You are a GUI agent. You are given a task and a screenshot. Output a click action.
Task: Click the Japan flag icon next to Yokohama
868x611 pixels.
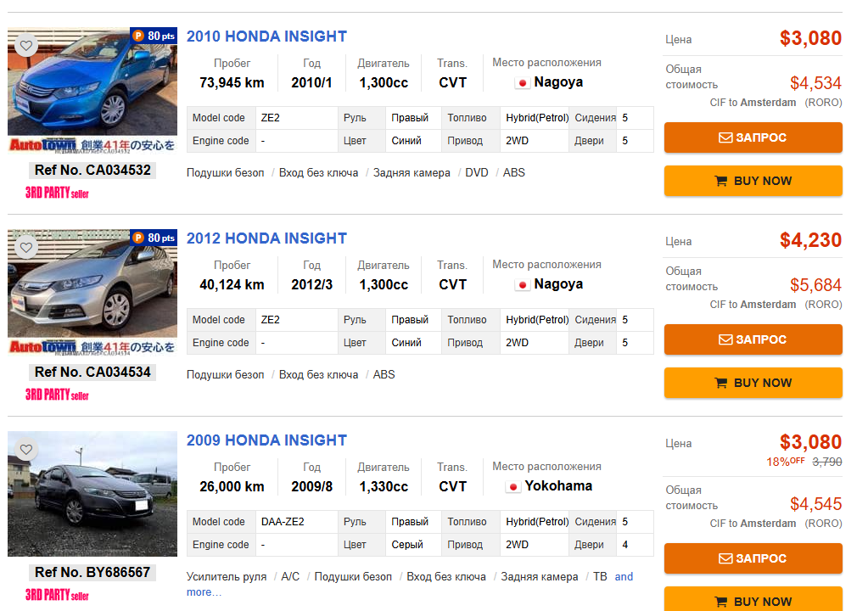(513, 486)
